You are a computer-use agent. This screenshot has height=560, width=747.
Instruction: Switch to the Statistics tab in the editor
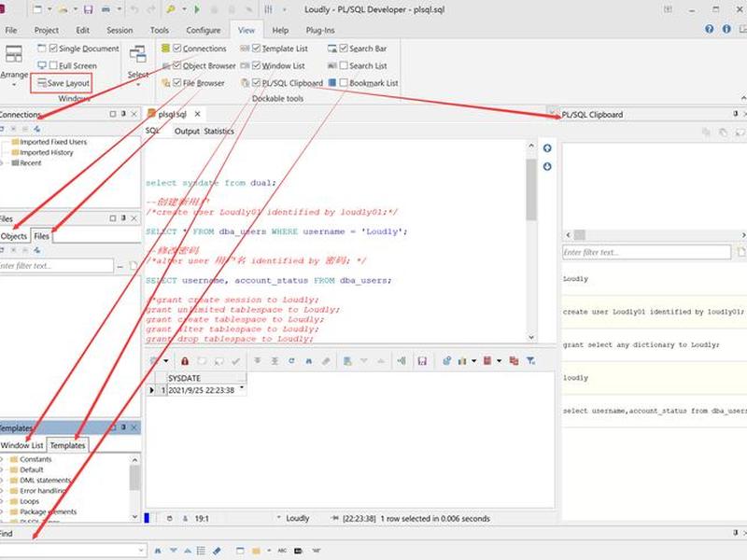pyautogui.click(x=219, y=131)
